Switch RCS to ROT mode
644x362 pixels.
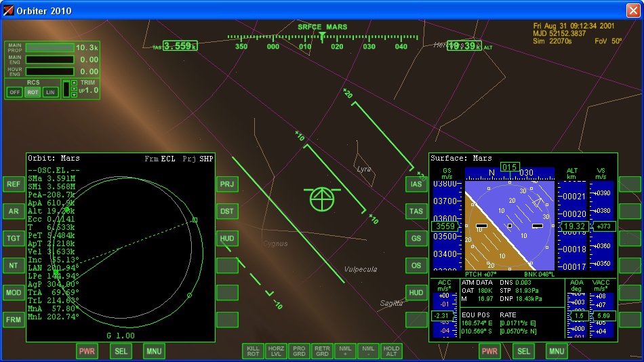point(33,92)
